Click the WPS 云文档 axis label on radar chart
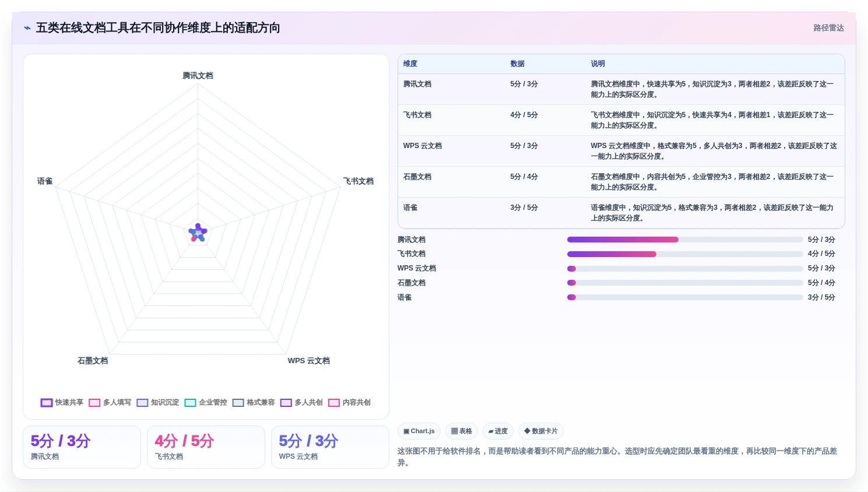The height and width of the screenshot is (492, 868). (x=309, y=361)
